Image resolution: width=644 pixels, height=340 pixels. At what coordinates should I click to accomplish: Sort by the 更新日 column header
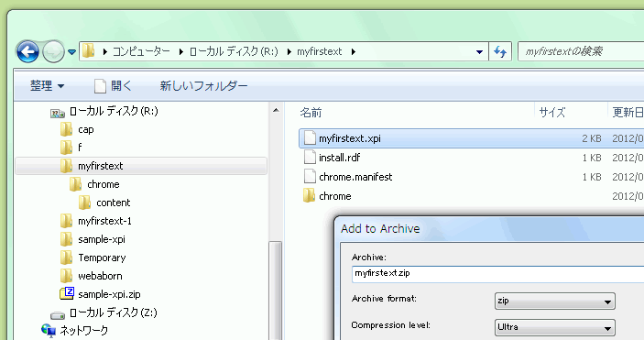[x=628, y=113]
